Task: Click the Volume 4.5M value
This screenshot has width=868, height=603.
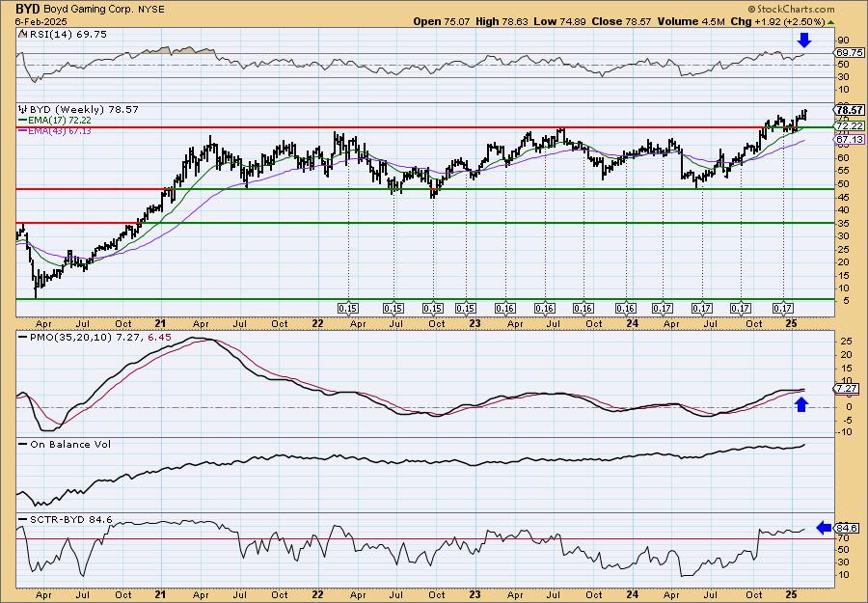Action: [692, 21]
